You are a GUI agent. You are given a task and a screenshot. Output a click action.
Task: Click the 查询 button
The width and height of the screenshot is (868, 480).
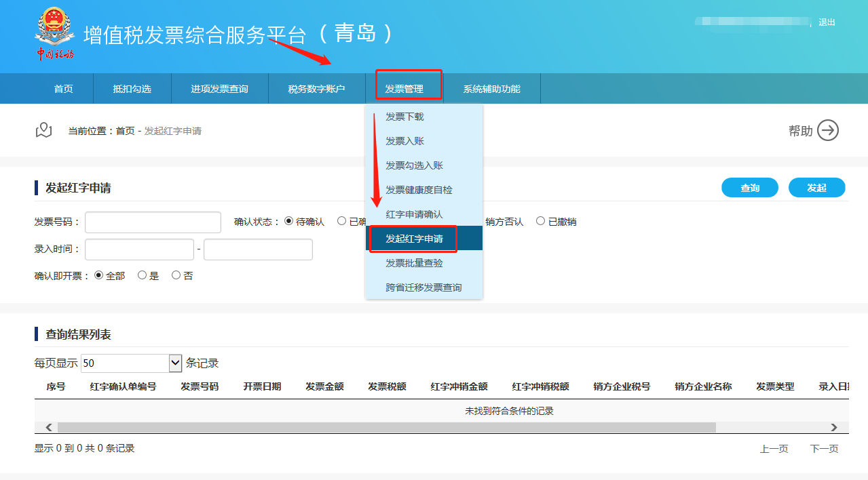[x=749, y=188]
